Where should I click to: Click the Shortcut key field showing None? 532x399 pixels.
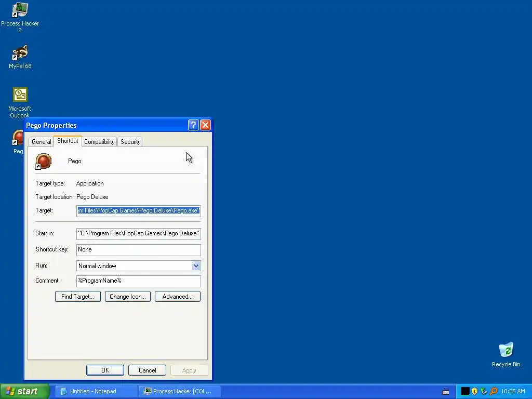click(x=138, y=250)
